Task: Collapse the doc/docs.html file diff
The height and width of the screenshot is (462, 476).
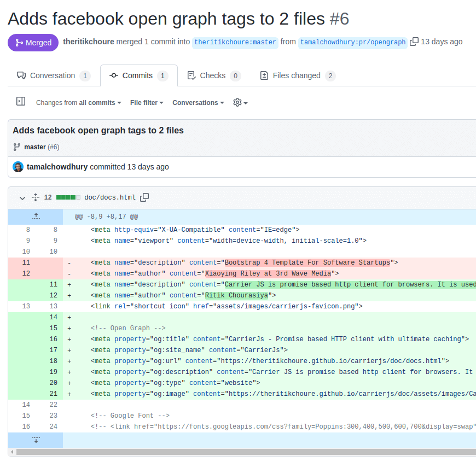Action: (x=22, y=198)
